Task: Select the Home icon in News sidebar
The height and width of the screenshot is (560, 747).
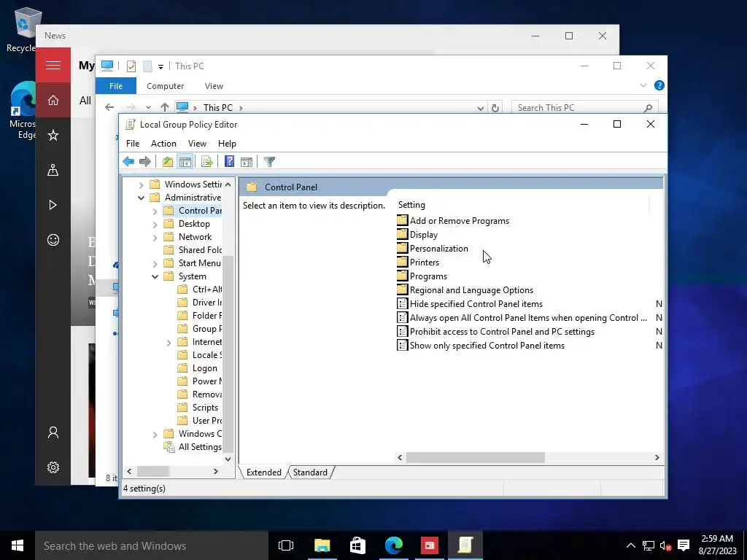Action: (53, 100)
